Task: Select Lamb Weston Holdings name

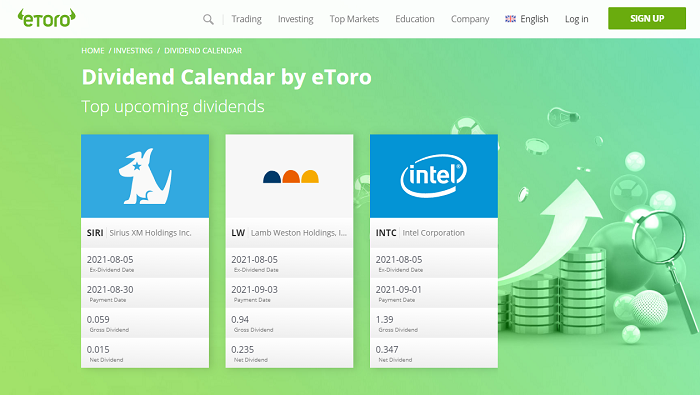Action: (299, 233)
